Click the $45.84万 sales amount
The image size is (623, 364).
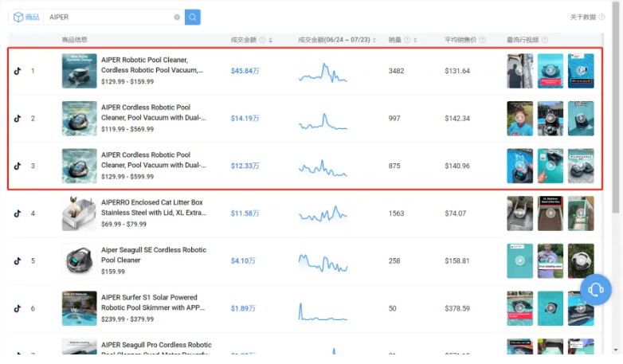pos(245,71)
